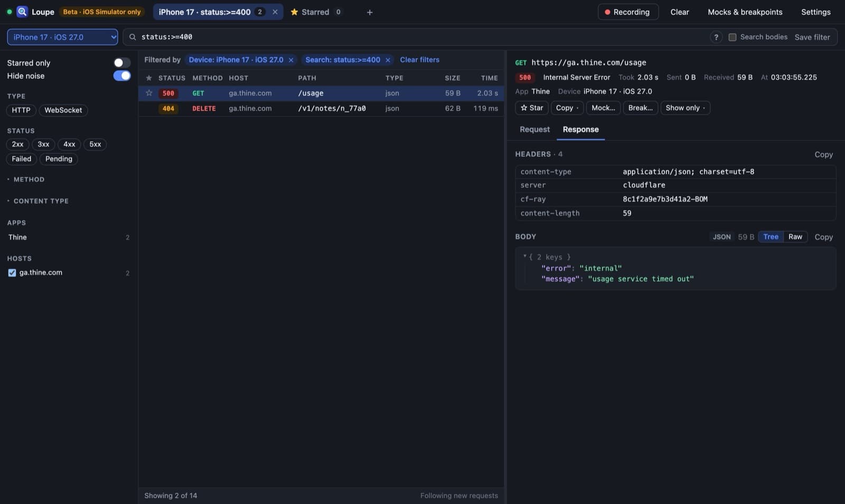845x504 pixels.
Task: Add a new tab with plus icon
Action: (x=370, y=12)
